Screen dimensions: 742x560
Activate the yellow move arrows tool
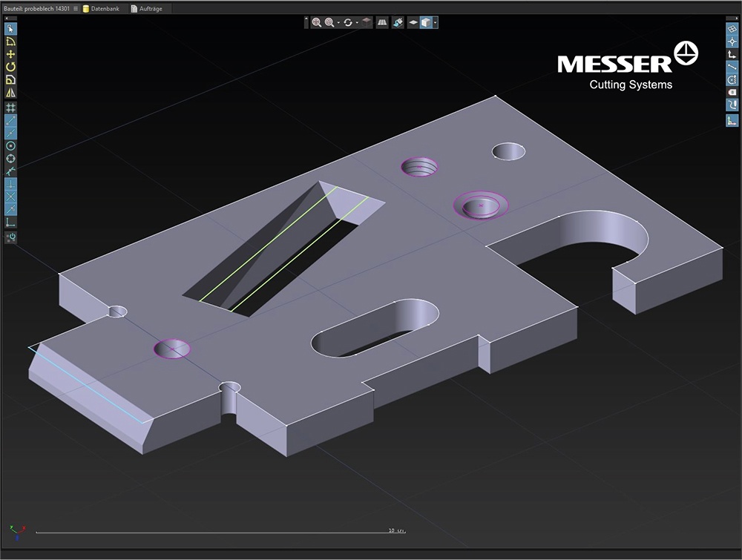tap(10, 54)
